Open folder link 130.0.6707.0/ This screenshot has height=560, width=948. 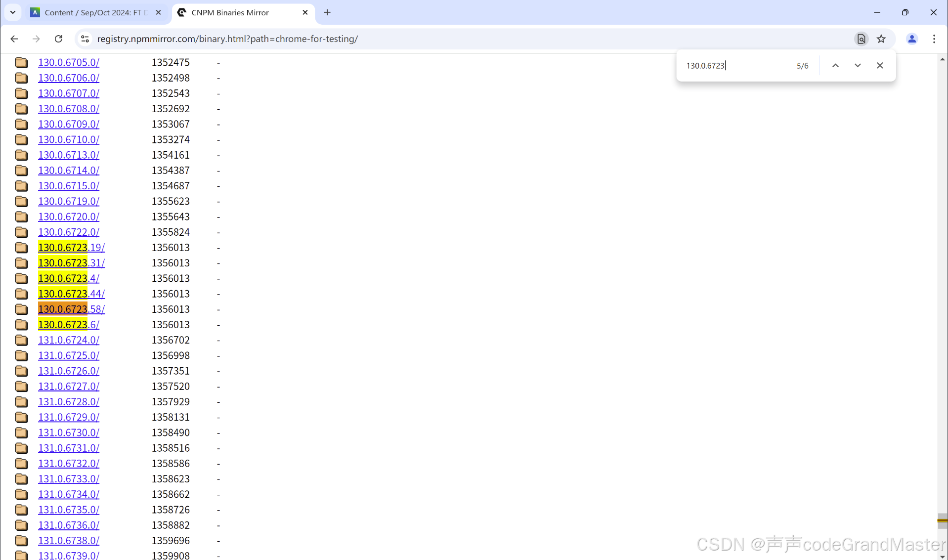(x=69, y=93)
